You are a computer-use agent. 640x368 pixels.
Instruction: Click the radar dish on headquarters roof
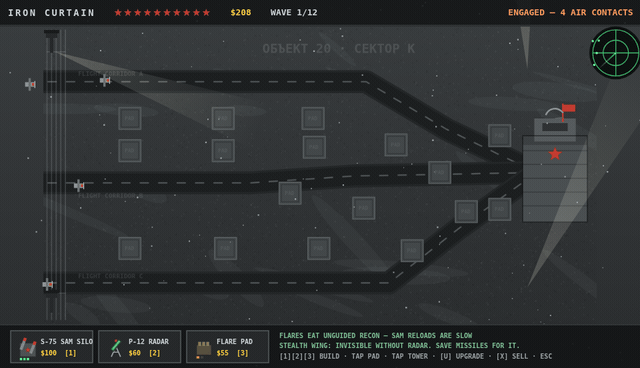click(553, 112)
